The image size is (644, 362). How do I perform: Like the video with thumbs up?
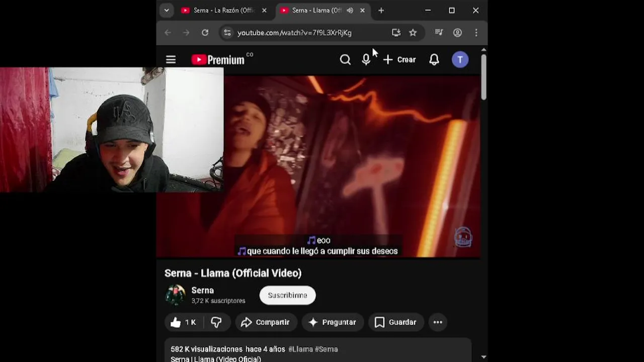click(x=183, y=322)
